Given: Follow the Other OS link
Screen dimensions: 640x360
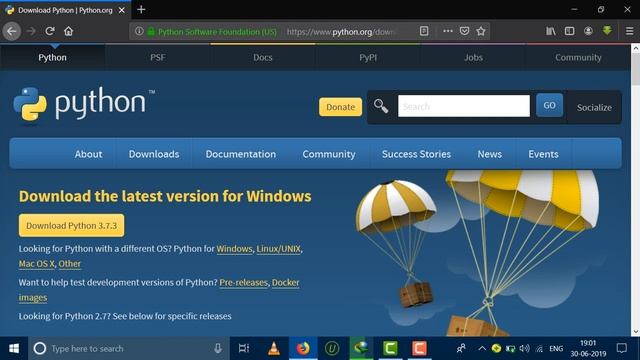Looking at the screenshot, I should 69,264.
